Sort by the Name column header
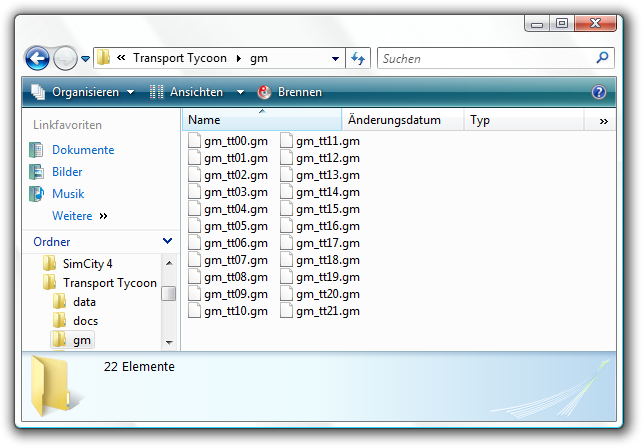The height and width of the screenshot is (447, 642). coord(262,120)
